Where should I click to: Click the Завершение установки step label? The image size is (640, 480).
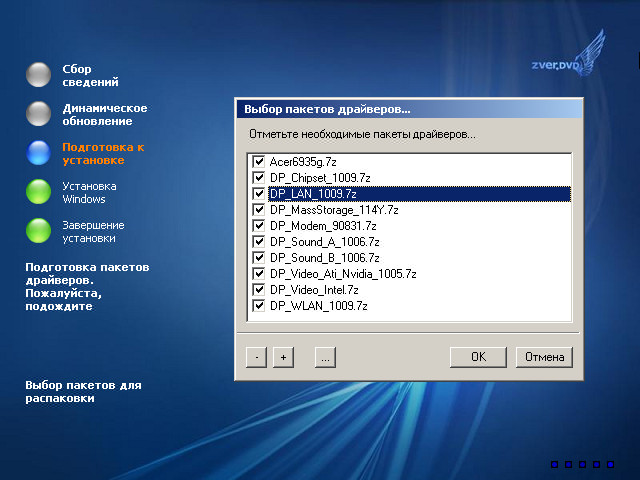(x=93, y=232)
